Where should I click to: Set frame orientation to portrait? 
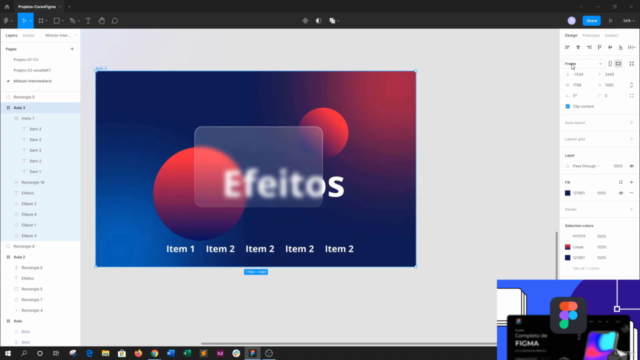pyautogui.click(x=610, y=64)
